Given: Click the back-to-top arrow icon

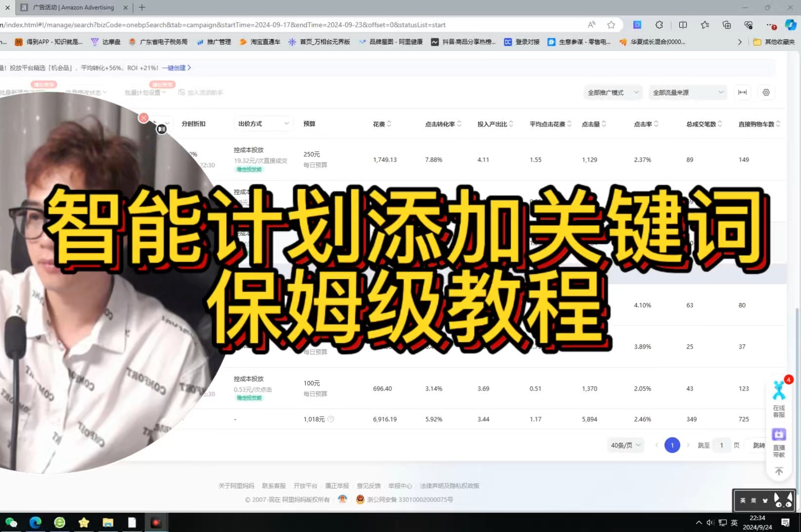Looking at the screenshot, I should tap(779, 471).
